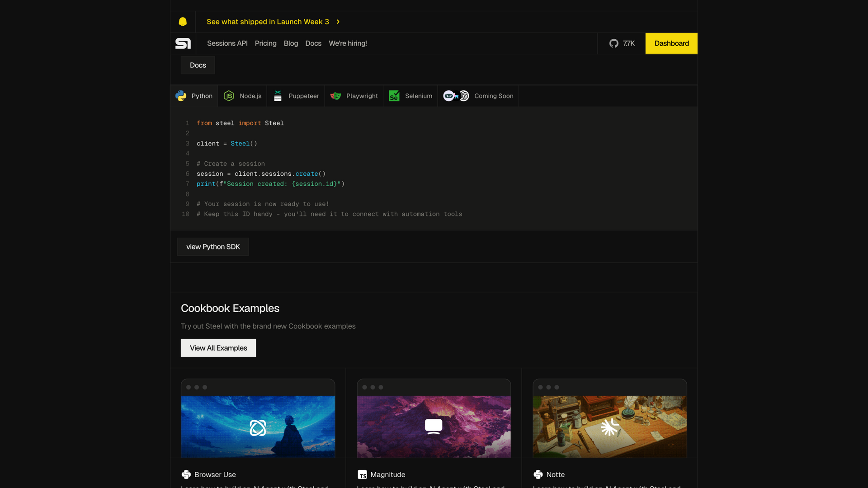Click the Playwright masks icon
Image resolution: width=868 pixels, height=488 pixels.
click(335, 96)
